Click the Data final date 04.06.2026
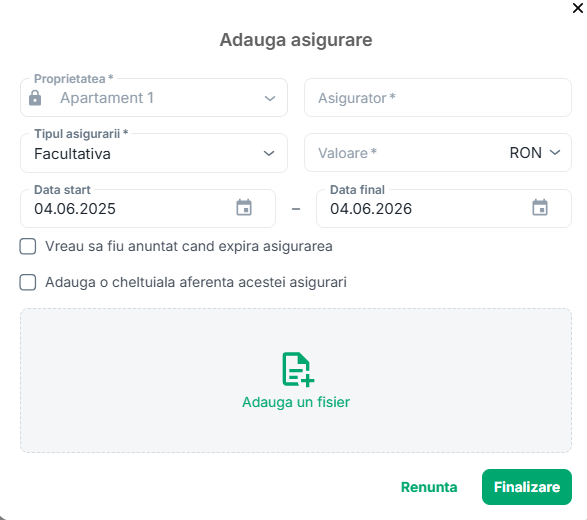This screenshot has height=520, width=587. click(371, 209)
